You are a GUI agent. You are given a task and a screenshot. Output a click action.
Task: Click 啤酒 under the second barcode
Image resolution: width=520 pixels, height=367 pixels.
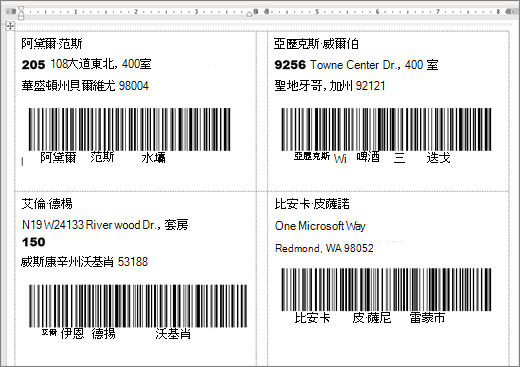(368, 157)
